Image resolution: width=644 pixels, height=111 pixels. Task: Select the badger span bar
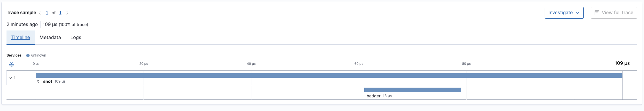click(412, 90)
